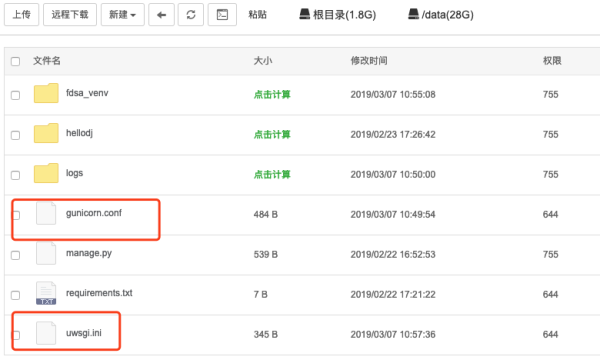Viewport: 600px width, 360px height.
Task: Click the 7 B size value
Action: 261,295
